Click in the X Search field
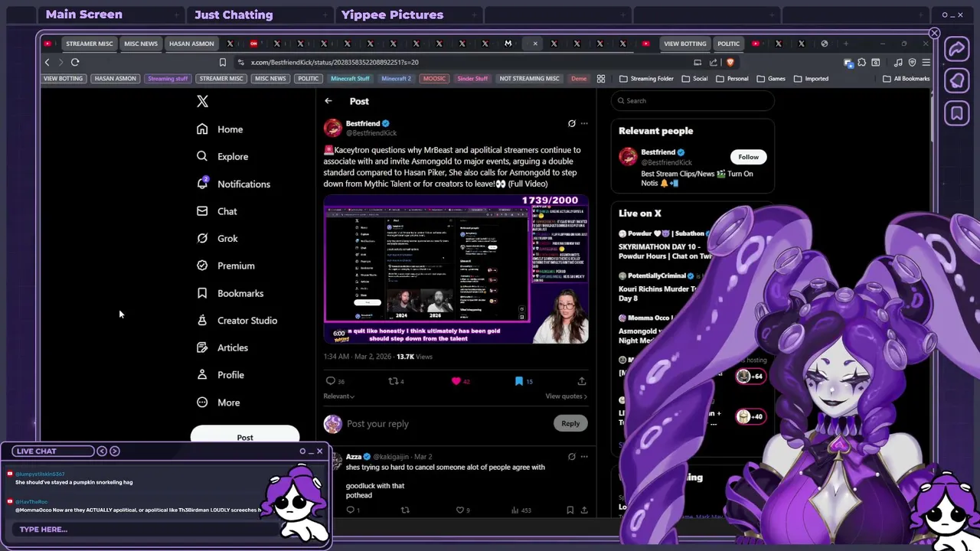 693,100
